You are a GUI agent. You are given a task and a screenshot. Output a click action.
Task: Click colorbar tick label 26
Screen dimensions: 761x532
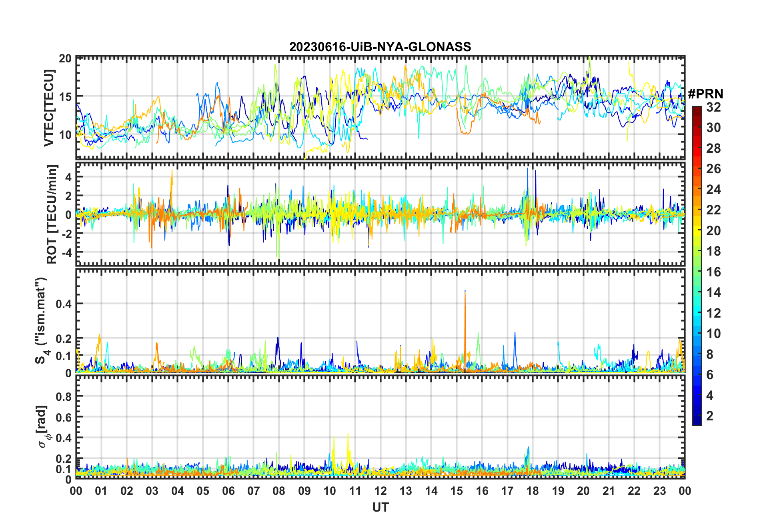click(713, 169)
